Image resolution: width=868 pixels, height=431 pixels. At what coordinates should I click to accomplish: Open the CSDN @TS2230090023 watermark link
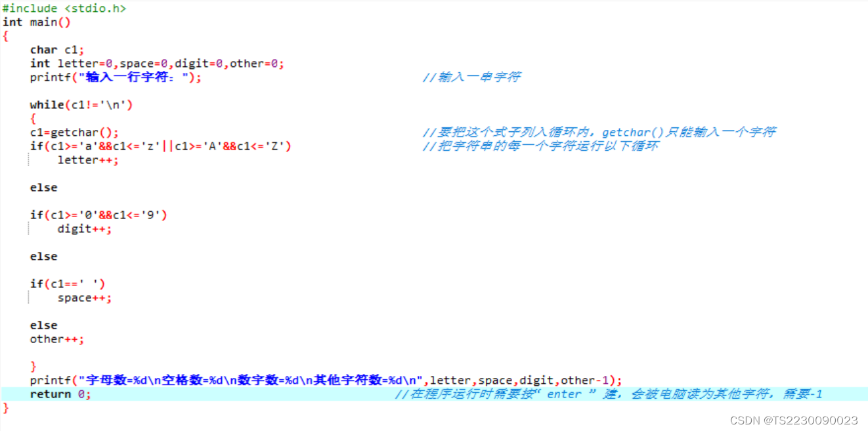click(794, 420)
